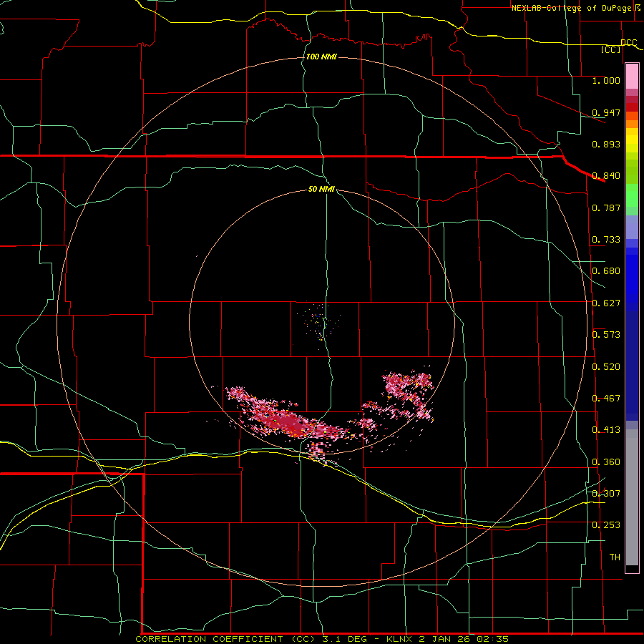Click the 0.573 color scale value
Image resolution: width=644 pixels, height=644 pixels.
coord(606,335)
